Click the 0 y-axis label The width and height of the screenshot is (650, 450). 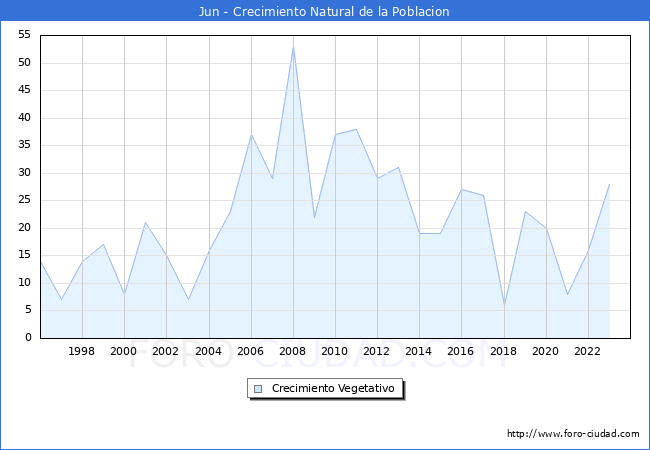28,338
